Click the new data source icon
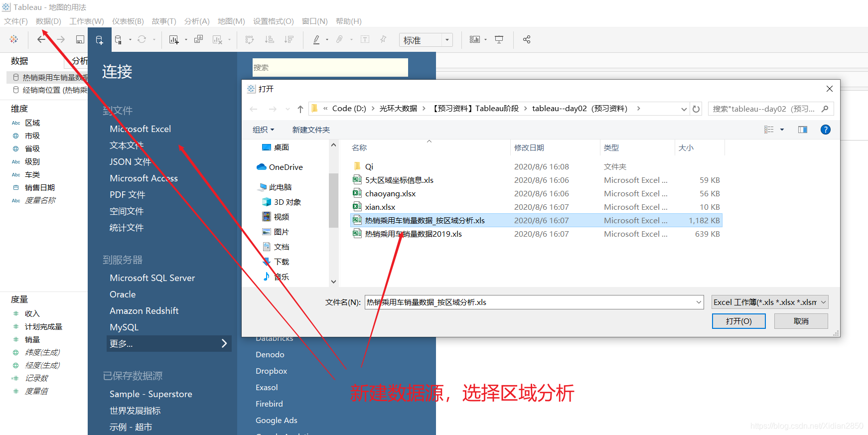 click(100, 40)
